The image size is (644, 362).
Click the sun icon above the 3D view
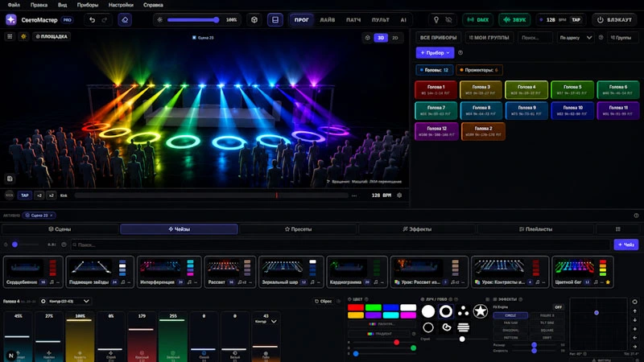point(23,36)
